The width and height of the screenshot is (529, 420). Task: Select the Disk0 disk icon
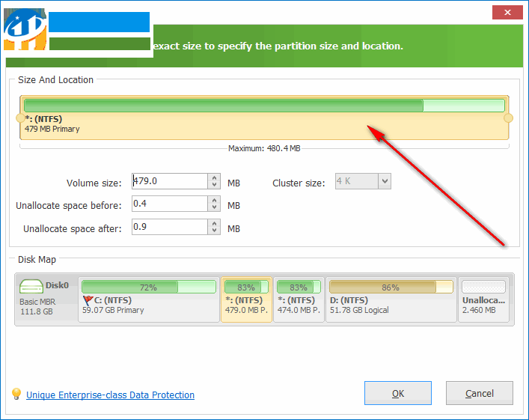pos(31,286)
